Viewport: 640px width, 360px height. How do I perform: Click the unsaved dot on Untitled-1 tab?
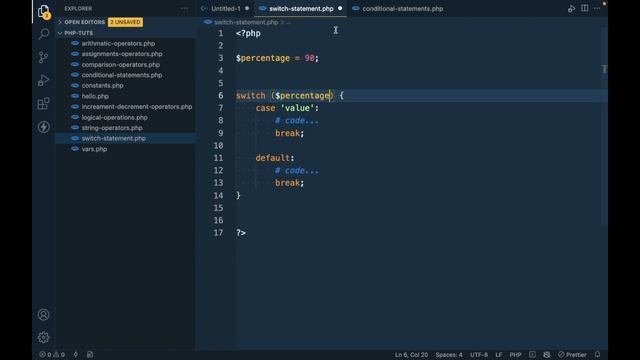click(x=247, y=8)
